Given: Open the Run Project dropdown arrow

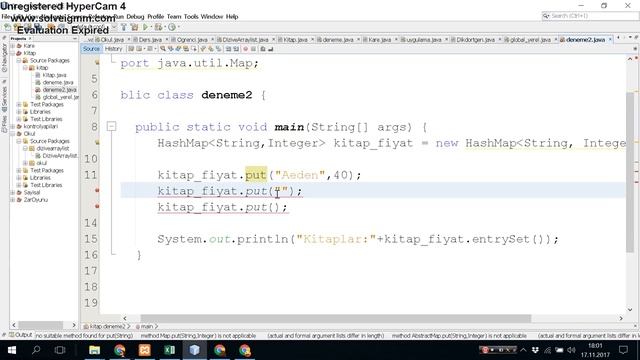Looking at the screenshot, I should point(151,27).
